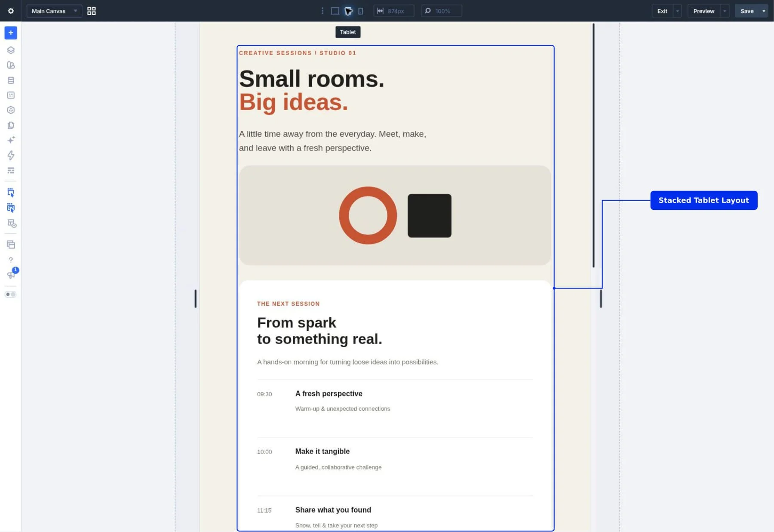Viewport: 774px width, 532px height.
Task: Open the horizontal lines list icon in the sidebar
Action: click(x=11, y=171)
